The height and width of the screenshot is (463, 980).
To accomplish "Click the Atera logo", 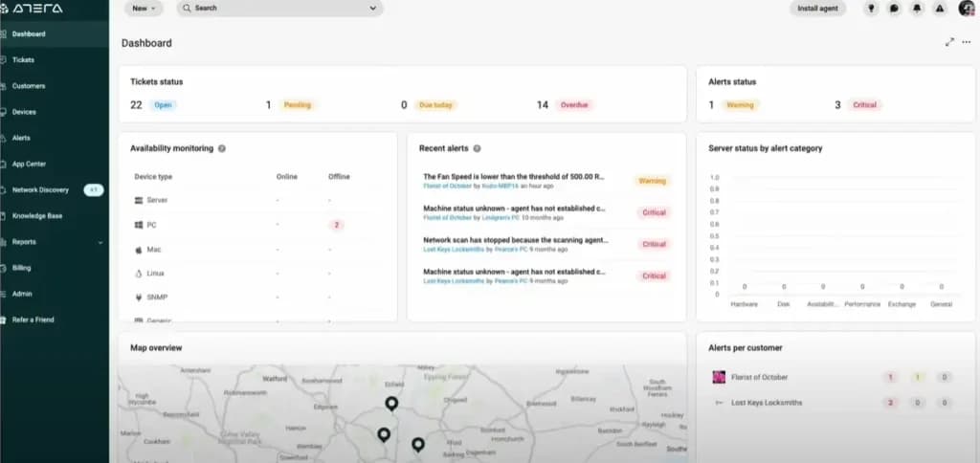I will [32, 9].
